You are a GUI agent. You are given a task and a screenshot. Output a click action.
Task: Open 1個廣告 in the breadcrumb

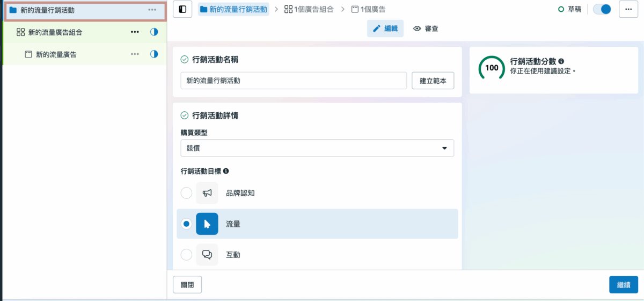coord(368,9)
